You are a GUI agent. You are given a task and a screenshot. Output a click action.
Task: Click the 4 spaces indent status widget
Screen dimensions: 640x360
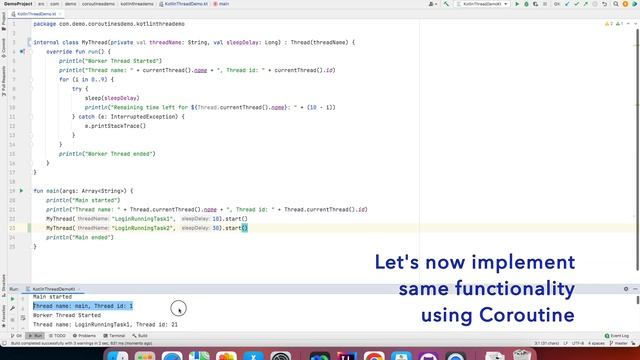(596, 344)
